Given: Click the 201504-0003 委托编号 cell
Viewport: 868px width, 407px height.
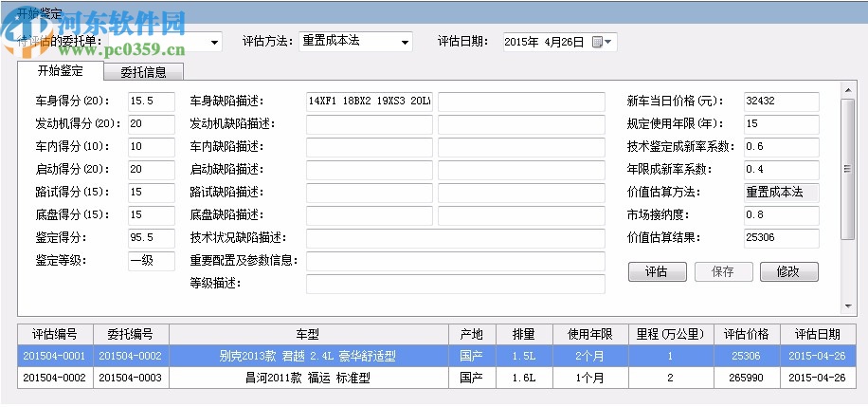Looking at the screenshot, I should coord(131,379).
